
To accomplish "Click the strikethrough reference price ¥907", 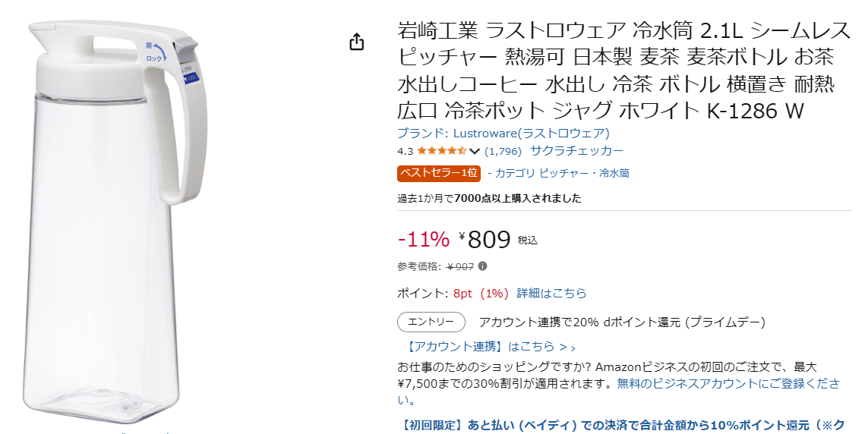I will (460, 266).
